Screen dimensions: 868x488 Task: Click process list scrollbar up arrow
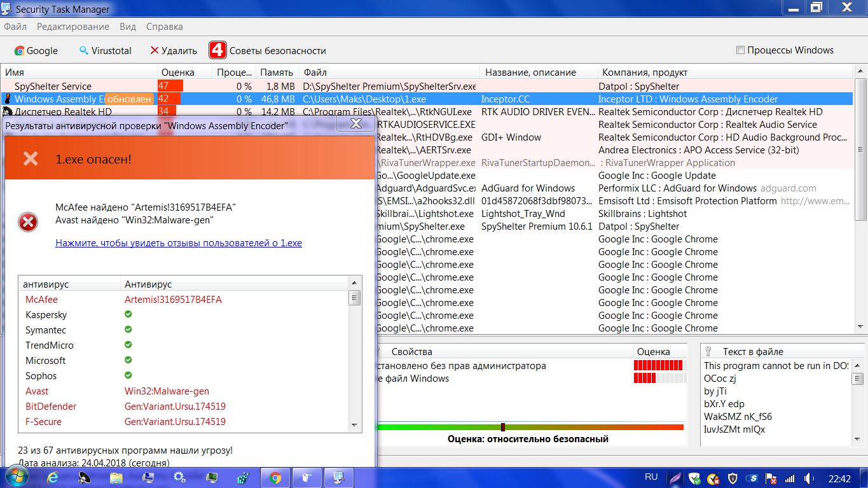(860, 72)
